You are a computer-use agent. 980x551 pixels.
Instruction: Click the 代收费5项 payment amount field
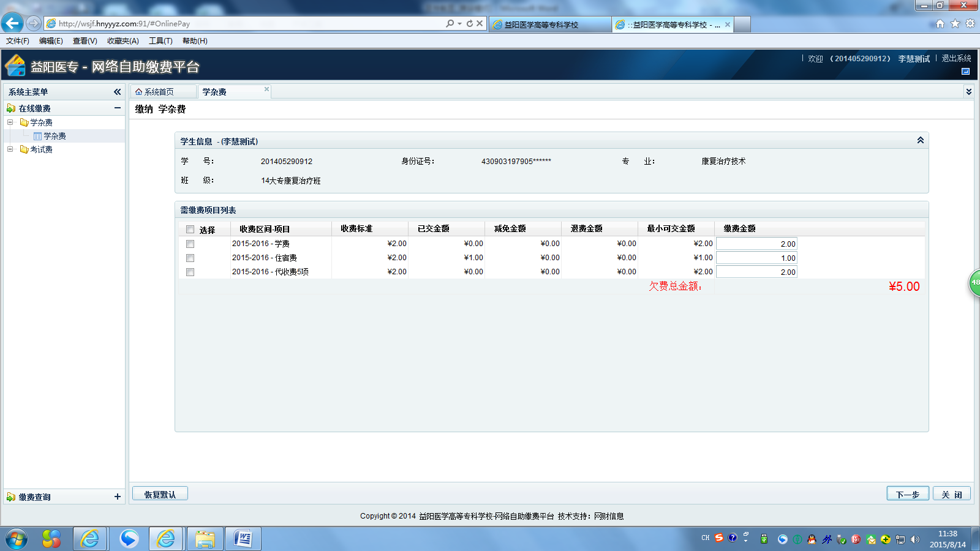756,272
